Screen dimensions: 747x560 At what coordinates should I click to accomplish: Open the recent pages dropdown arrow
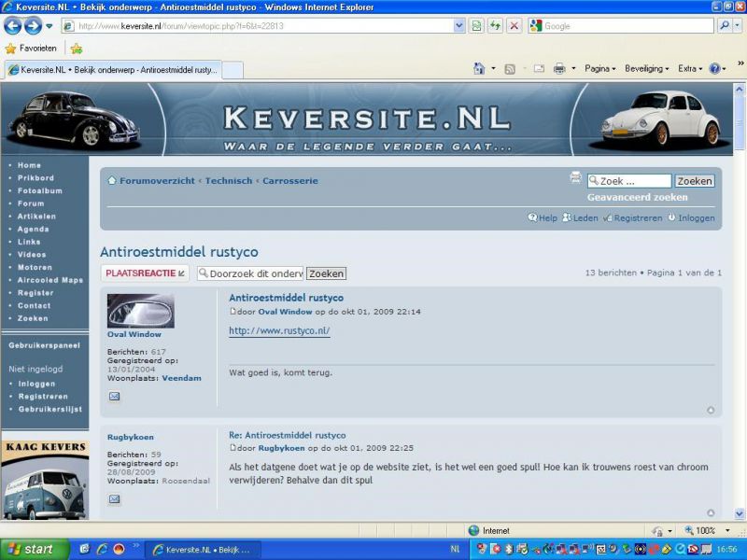49,26
